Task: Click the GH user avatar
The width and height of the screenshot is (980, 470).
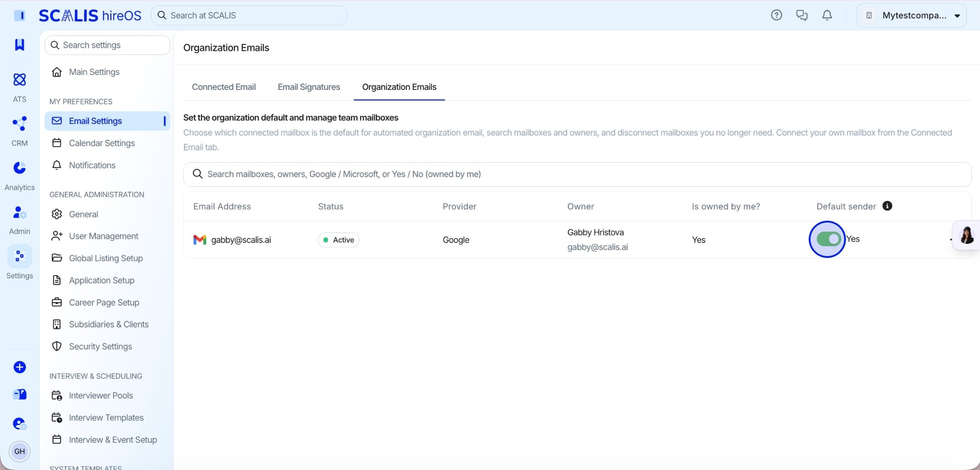Action: point(20,451)
